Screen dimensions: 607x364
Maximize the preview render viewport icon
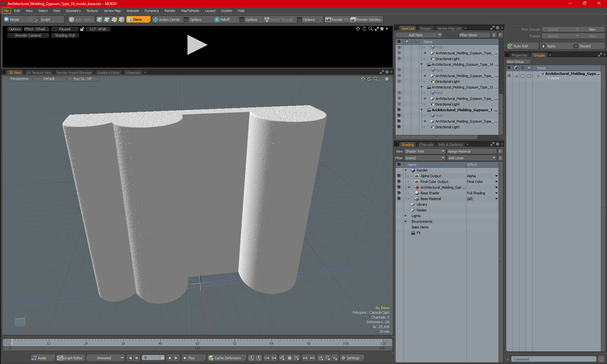377,29
